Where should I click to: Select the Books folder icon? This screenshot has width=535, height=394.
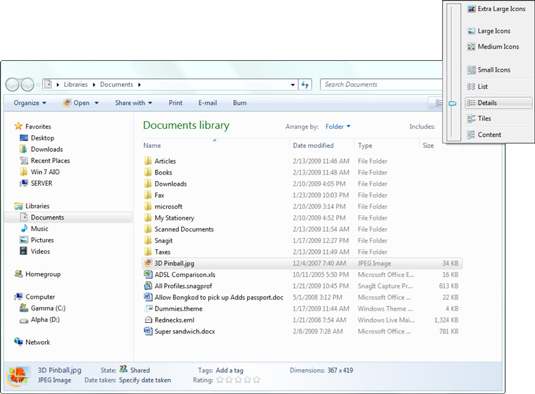point(147,172)
